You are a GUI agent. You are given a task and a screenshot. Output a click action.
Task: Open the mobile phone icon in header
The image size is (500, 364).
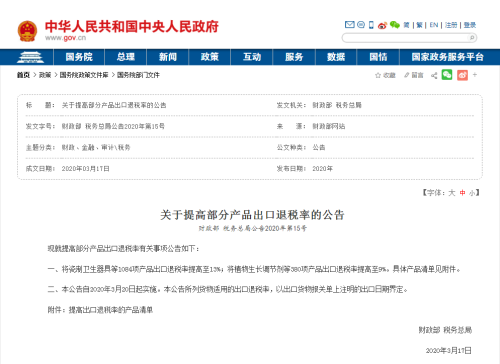(x=371, y=25)
